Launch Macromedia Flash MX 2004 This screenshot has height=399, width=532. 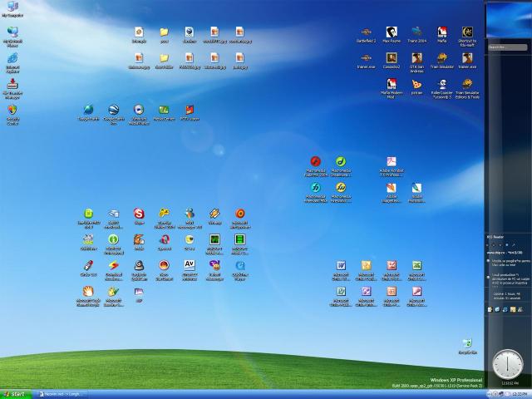[316, 166]
